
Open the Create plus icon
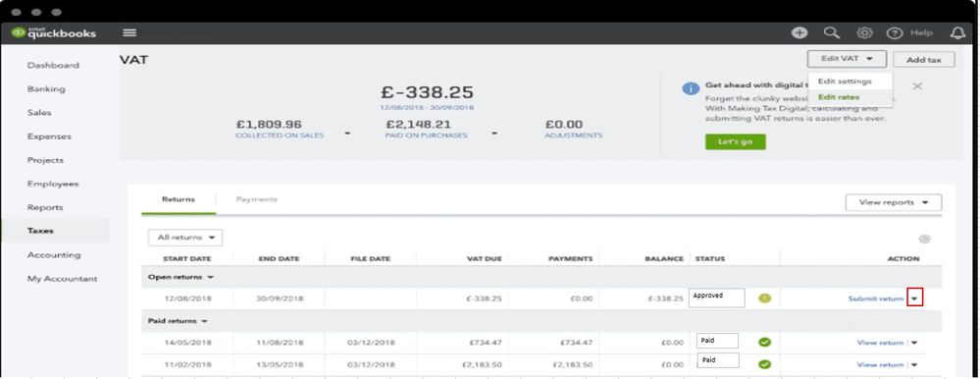799,33
